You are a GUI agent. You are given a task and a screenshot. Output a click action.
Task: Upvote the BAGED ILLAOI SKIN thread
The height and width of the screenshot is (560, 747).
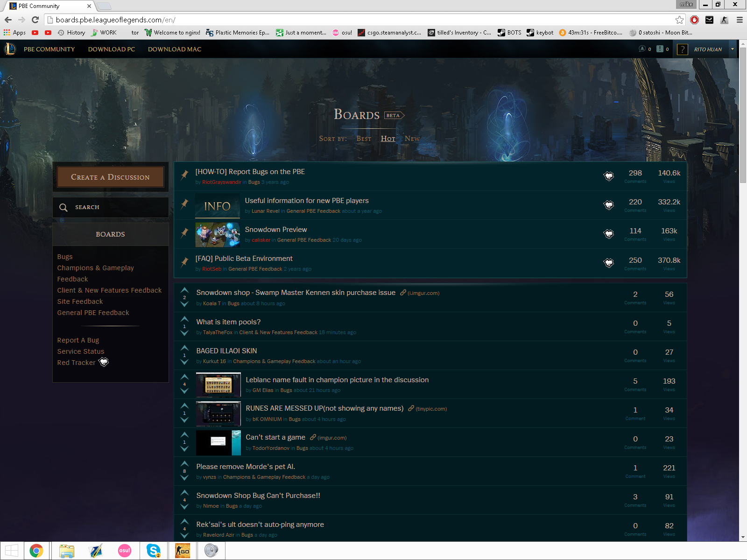(184, 348)
